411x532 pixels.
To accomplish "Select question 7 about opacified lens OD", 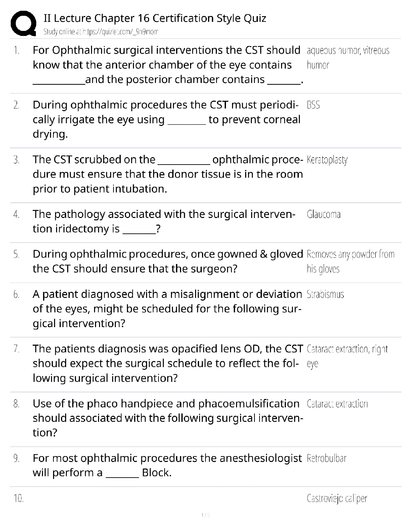I will pyautogui.click(x=168, y=363).
